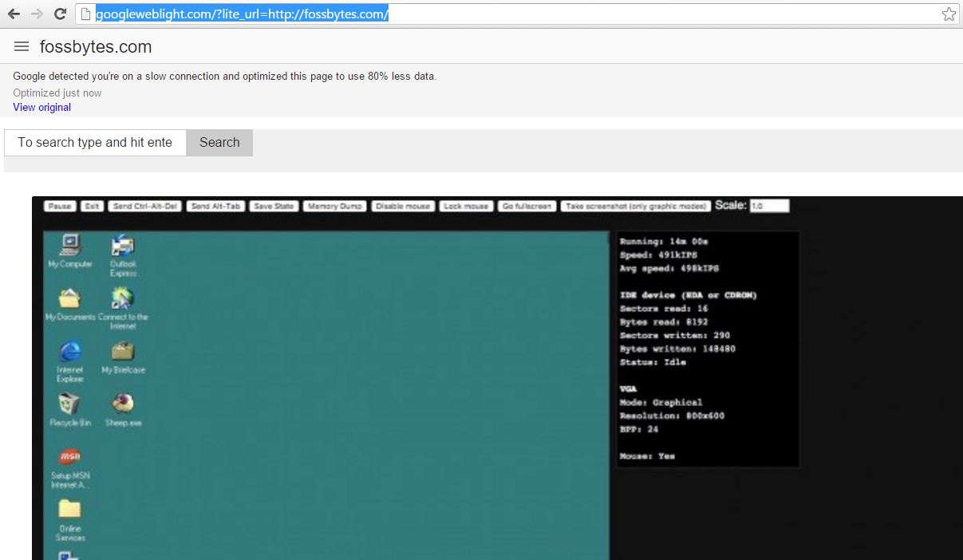Open the Online Services folder

69,510
